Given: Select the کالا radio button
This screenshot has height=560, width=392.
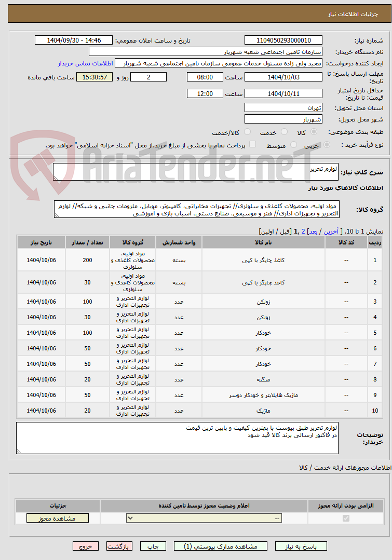Looking at the screenshot, I should 314,132.
